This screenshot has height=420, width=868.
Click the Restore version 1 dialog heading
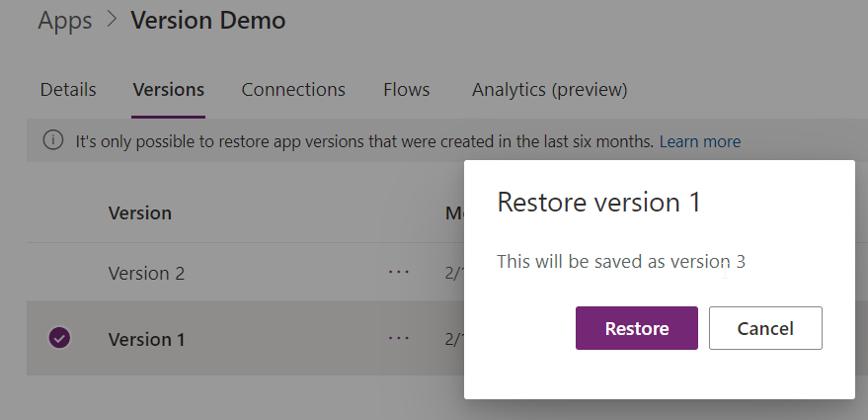click(x=599, y=203)
